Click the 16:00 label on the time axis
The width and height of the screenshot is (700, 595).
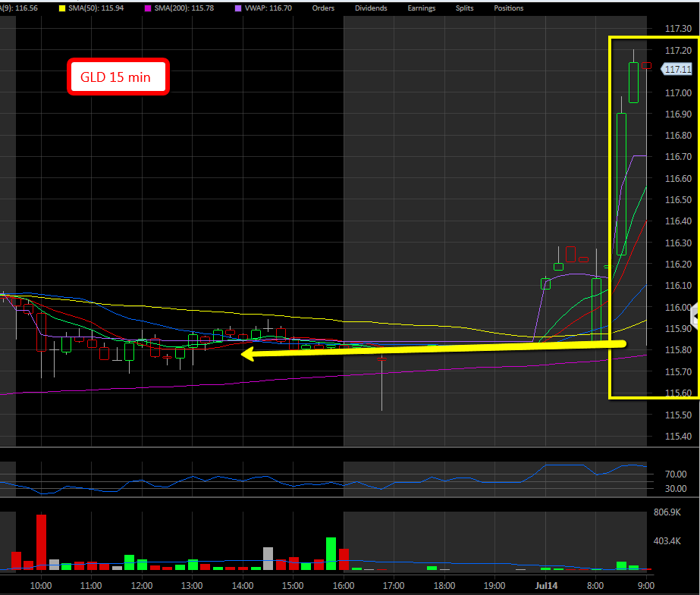343,585
